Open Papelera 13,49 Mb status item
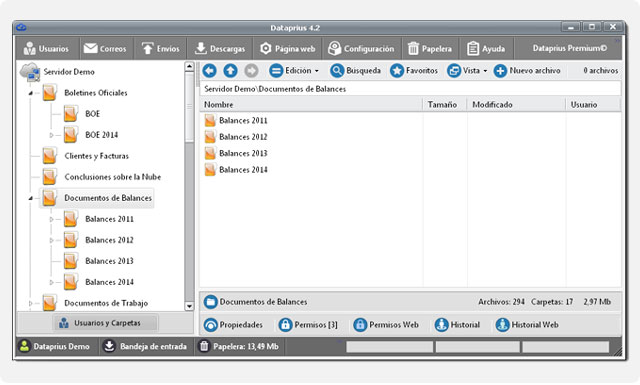Screen dimensions: 640x385 tap(238, 346)
